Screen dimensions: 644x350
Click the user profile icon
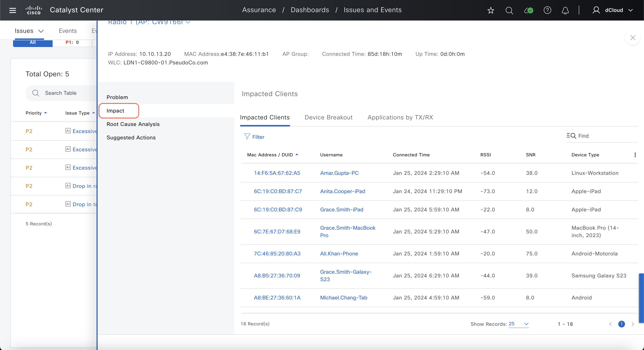596,10
